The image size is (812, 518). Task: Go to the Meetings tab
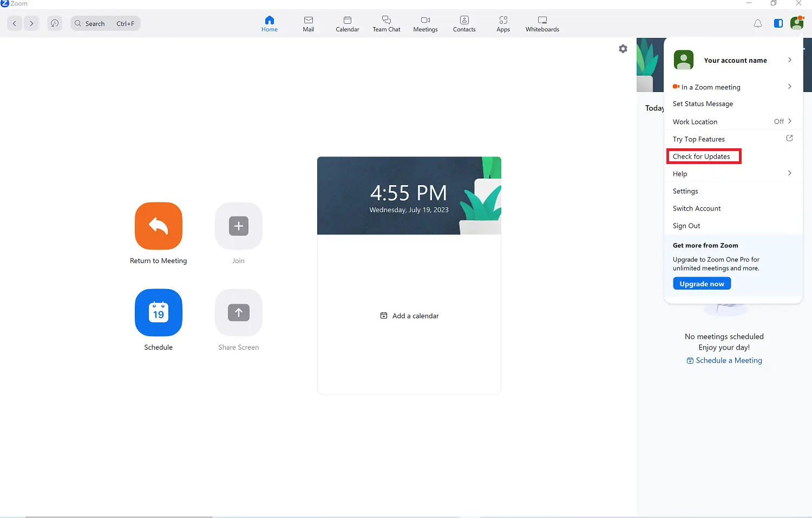tap(425, 24)
